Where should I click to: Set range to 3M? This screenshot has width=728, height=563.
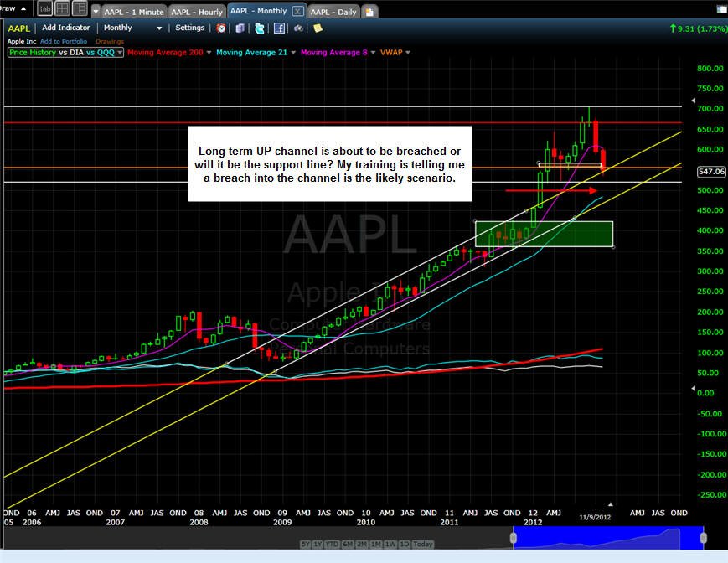point(362,544)
